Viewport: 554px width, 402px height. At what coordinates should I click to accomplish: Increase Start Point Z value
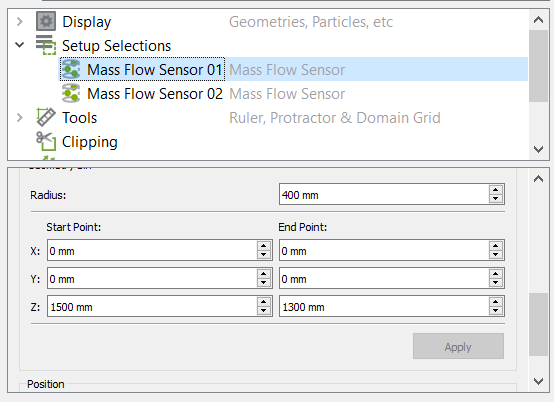264,301
